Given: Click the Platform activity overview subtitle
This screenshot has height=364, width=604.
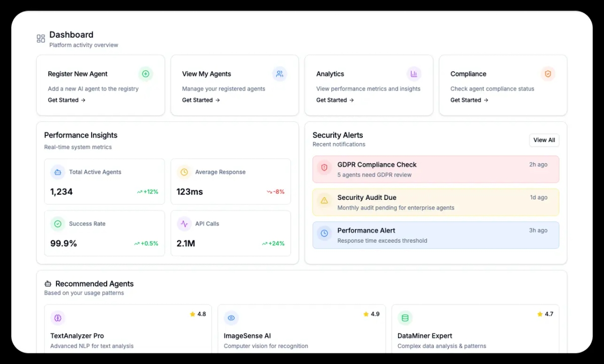Looking at the screenshot, I should 84,45.
